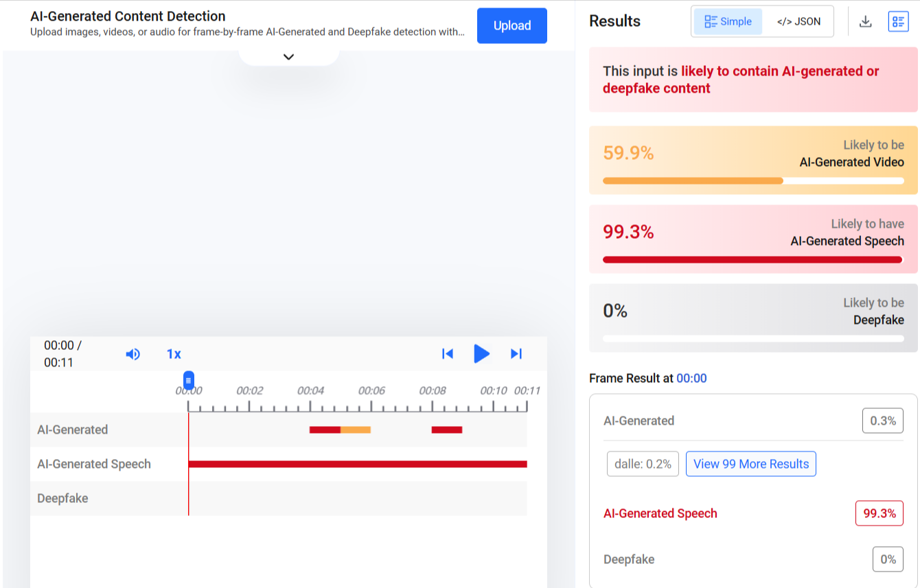This screenshot has height=588, width=920.
Task: Click the AI-Generated Content Detection title
Action: (128, 16)
